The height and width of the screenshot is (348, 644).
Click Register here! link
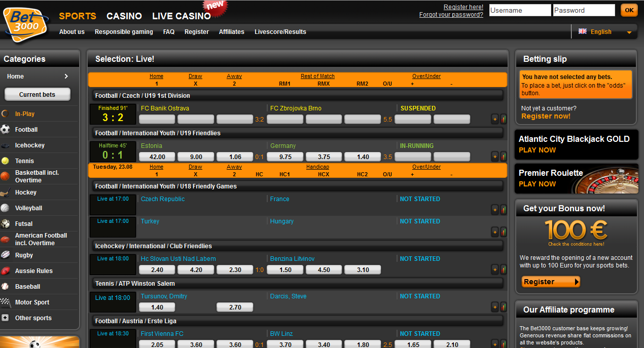463,7
